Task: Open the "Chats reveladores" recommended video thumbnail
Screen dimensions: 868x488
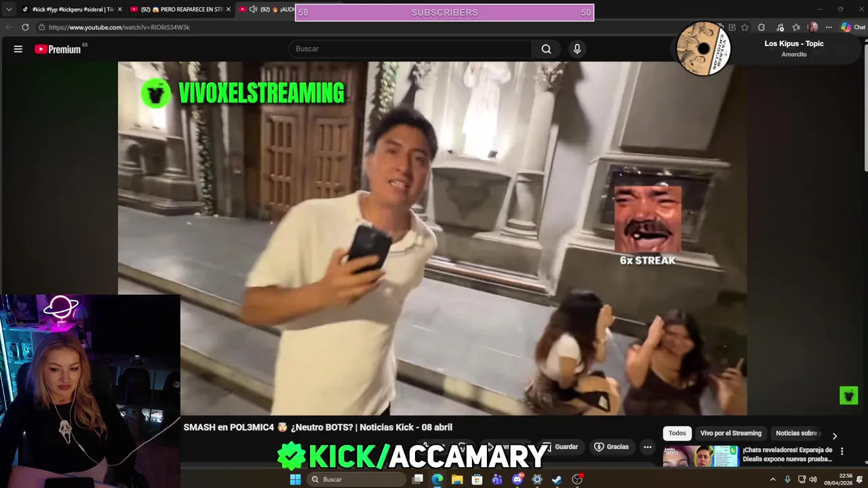Action: click(701, 456)
